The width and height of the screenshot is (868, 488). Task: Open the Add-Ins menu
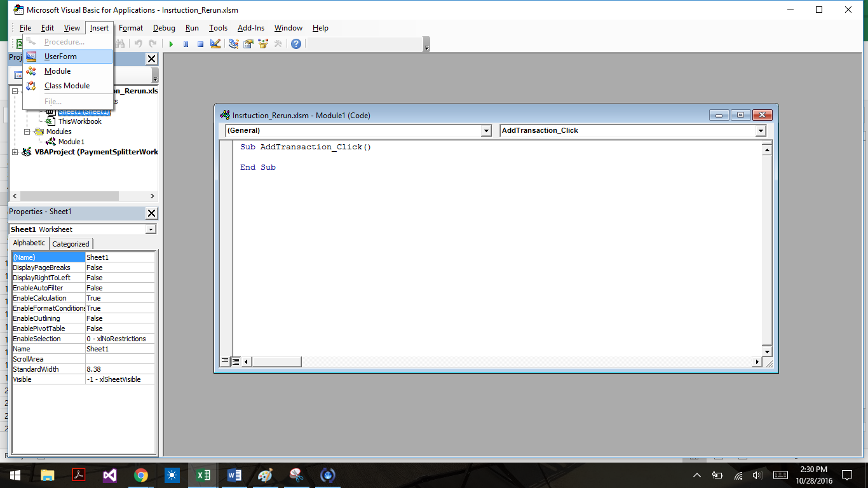click(251, 28)
